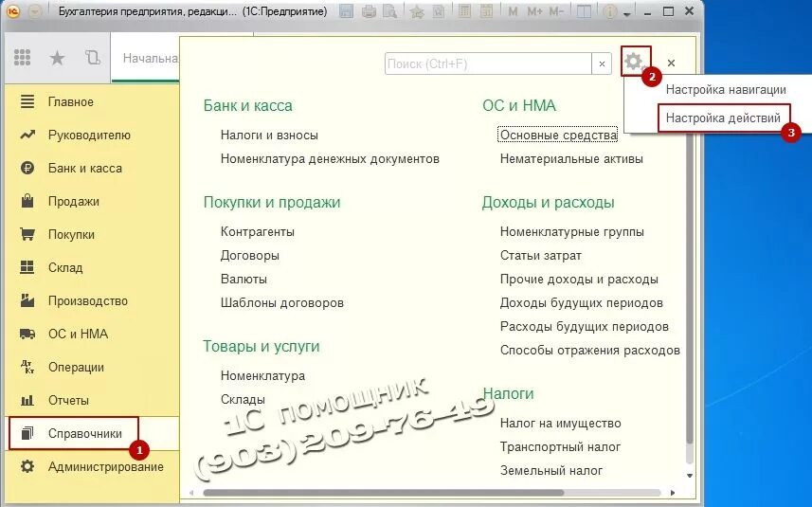Click the panel layout icon in title bar
Screen dimensions: 812x507
pos(584,10)
